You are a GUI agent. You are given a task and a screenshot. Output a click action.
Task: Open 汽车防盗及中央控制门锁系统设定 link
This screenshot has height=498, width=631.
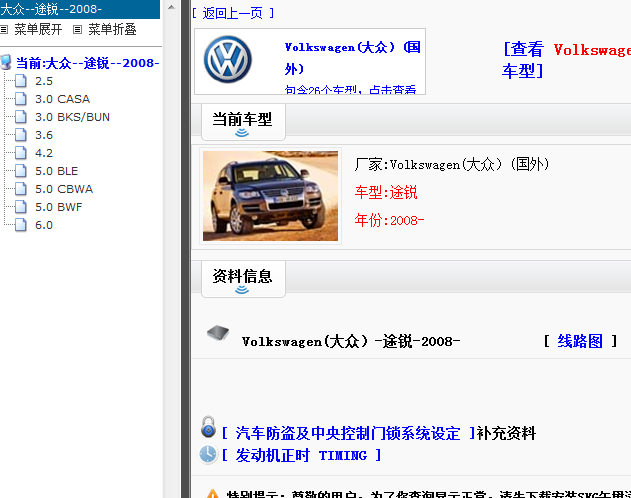pyautogui.click(x=348, y=433)
